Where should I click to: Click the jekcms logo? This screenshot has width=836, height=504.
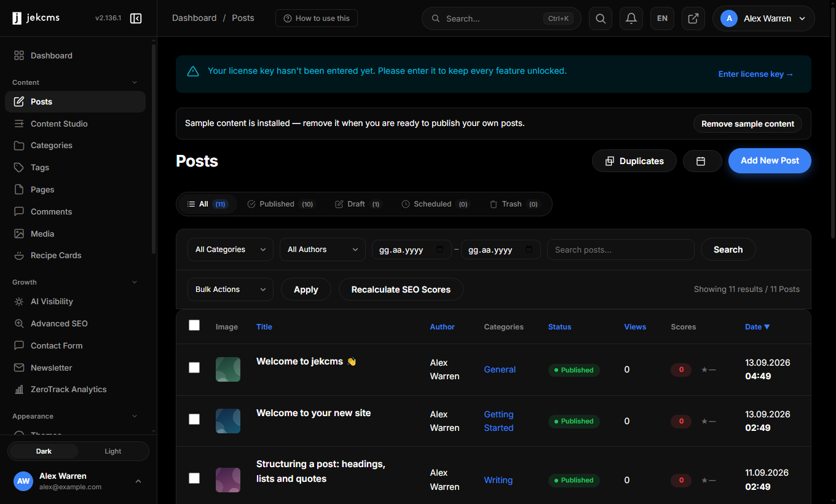pyautogui.click(x=36, y=18)
